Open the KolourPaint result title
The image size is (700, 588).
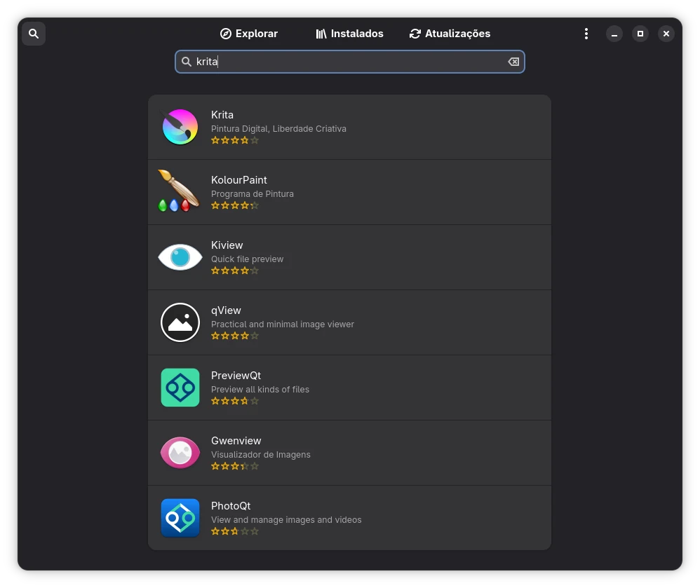pos(239,180)
